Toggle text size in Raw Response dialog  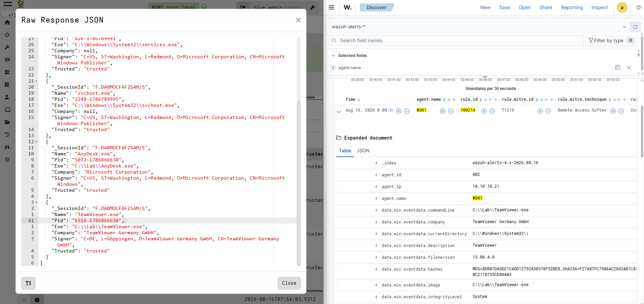[x=28, y=283]
